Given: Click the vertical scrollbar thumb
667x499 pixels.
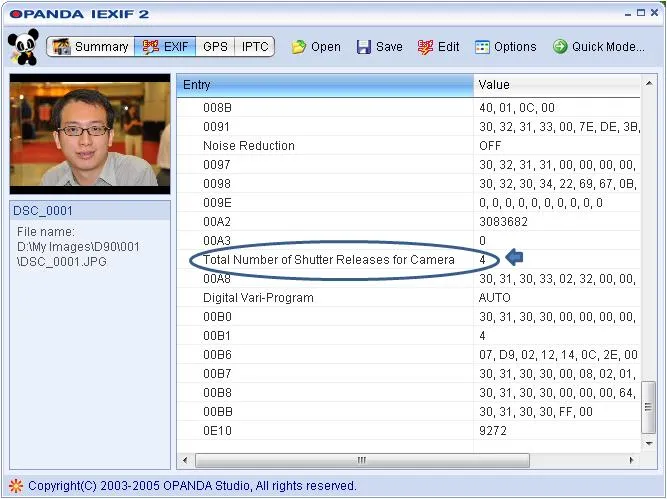Looking at the screenshot, I should 648,407.
